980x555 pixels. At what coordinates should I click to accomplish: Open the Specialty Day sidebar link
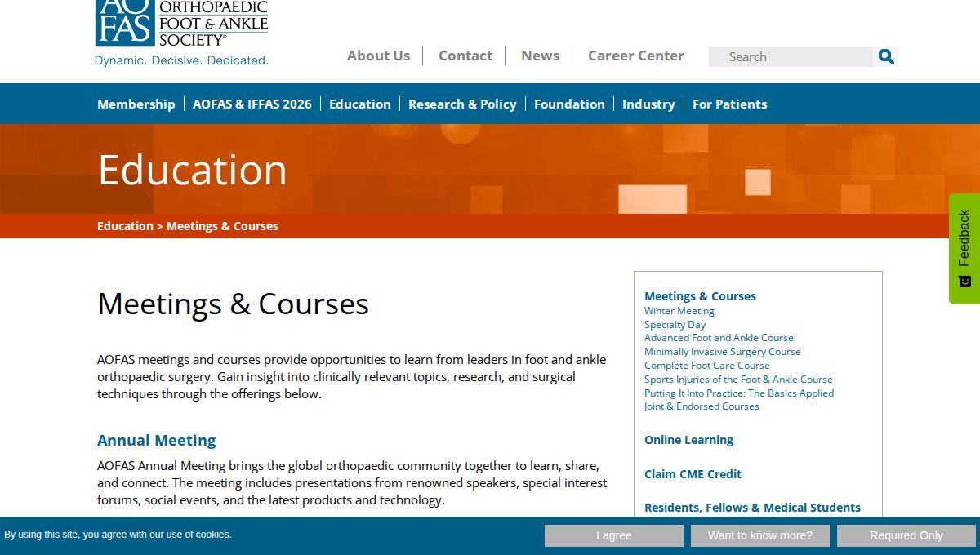click(675, 325)
